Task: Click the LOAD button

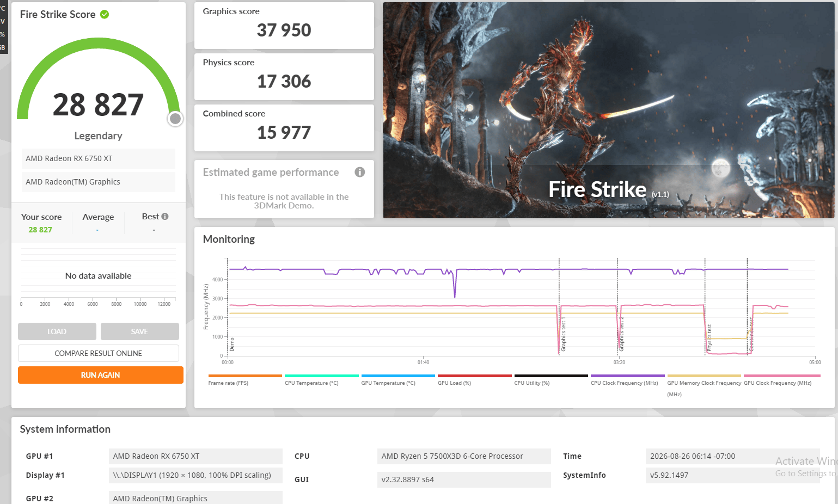Action: coord(57,331)
